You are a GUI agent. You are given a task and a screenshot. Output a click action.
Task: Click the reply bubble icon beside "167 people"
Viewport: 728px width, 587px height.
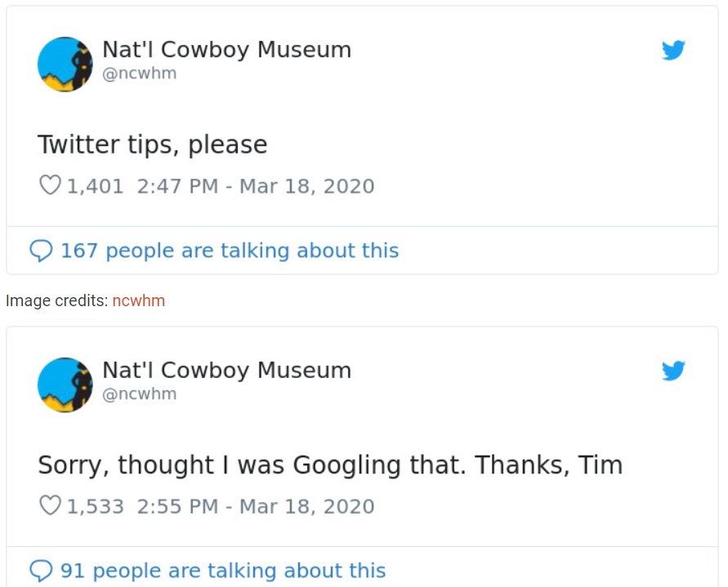(x=41, y=250)
